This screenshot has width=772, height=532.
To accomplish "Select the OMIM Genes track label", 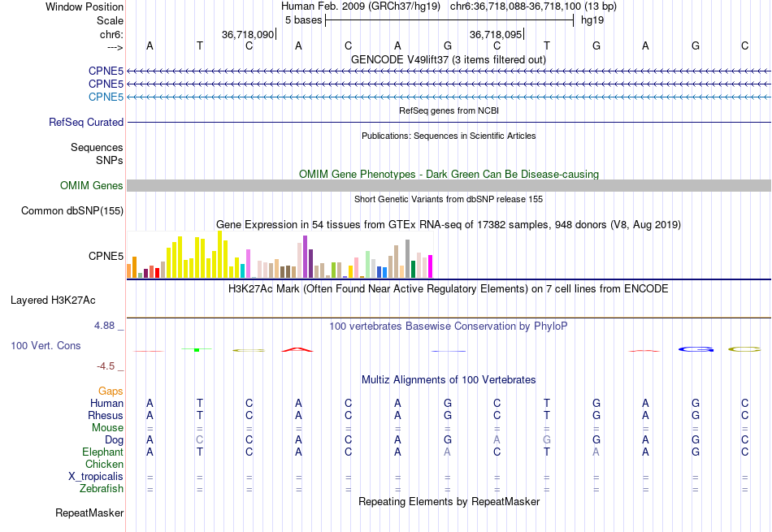I will 92,185.
